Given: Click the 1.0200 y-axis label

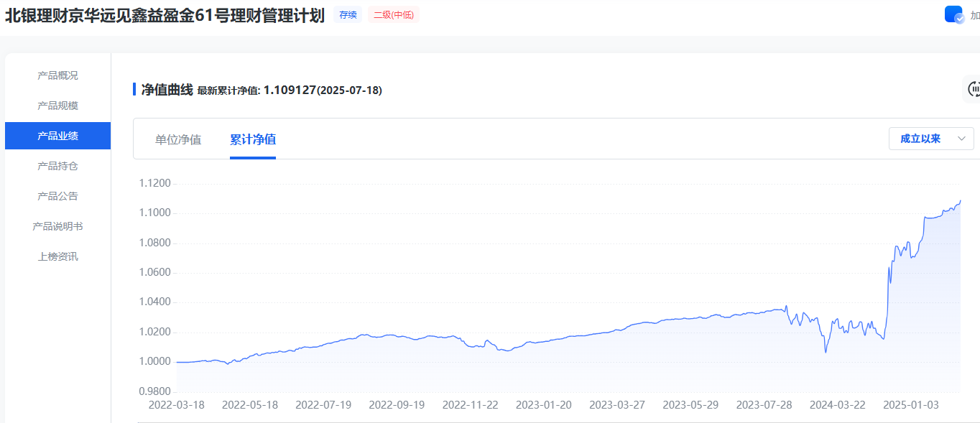Looking at the screenshot, I should click(x=154, y=332).
